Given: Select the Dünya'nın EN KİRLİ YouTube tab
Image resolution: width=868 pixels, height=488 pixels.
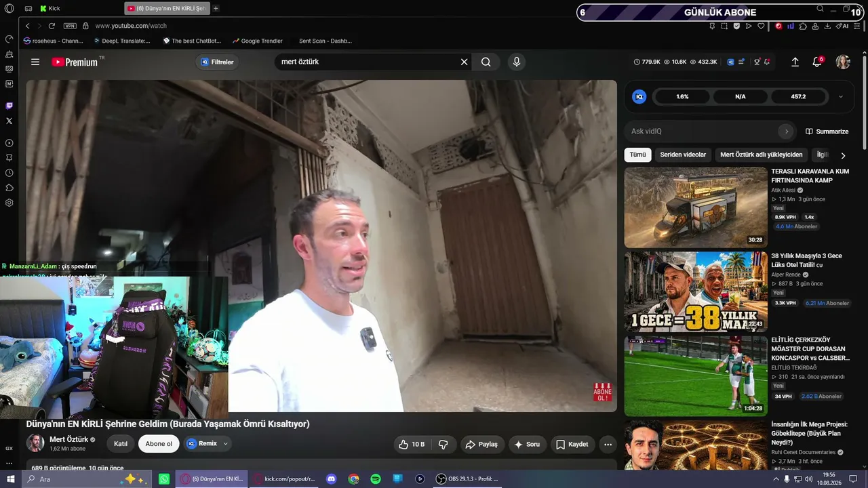Looking at the screenshot, I should click(x=167, y=8).
